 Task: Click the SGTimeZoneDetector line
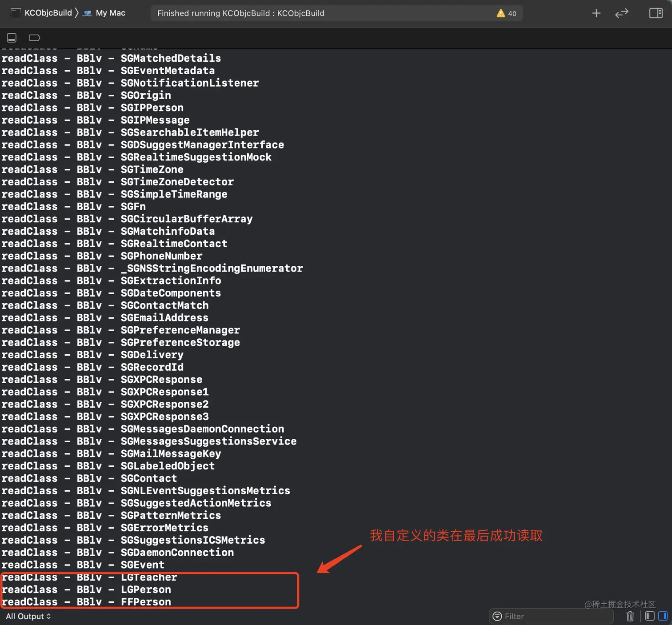[118, 182]
